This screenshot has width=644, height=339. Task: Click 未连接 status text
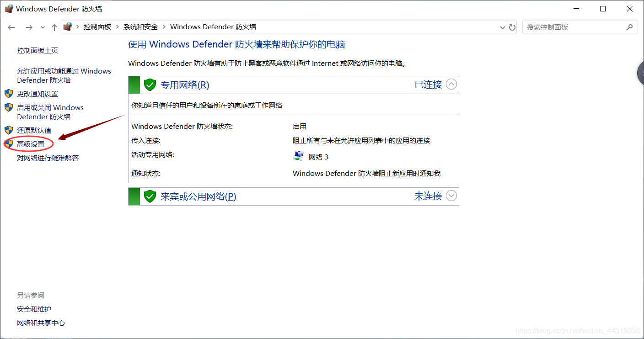tap(428, 196)
